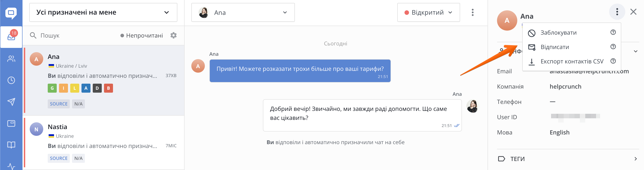Click help icon next to Заблокувати
This screenshot has height=170, width=644.
613,32
